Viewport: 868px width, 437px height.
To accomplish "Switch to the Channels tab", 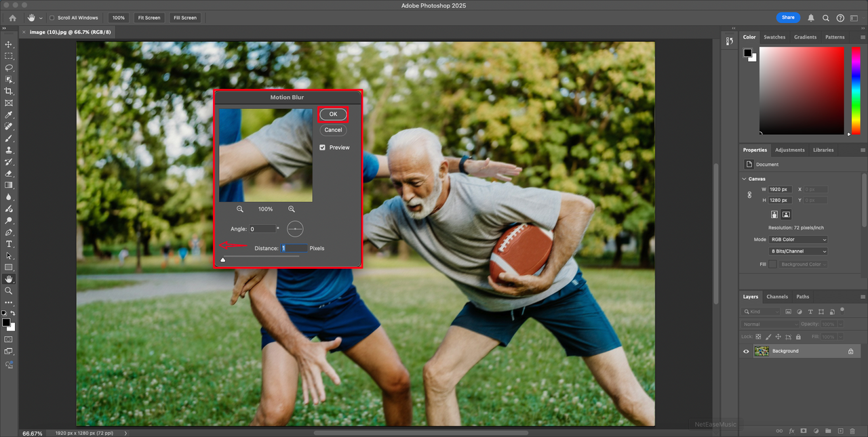I will click(777, 297).
